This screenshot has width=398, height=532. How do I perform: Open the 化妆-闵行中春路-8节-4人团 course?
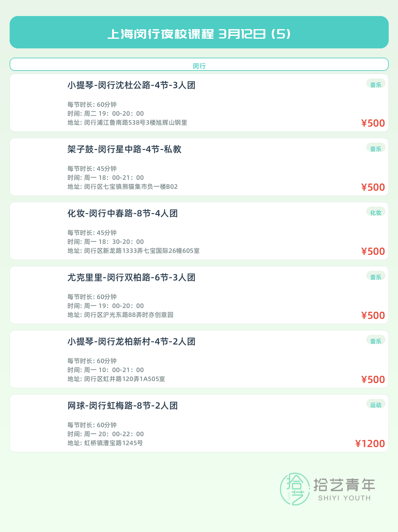point(122,213)
